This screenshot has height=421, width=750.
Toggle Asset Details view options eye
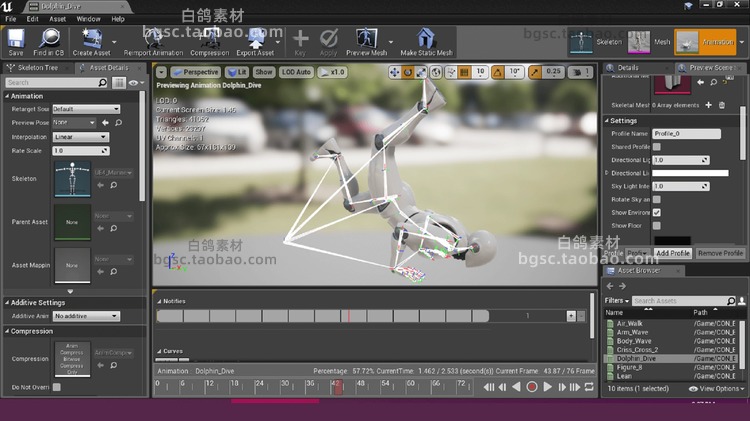click(136, 83)
